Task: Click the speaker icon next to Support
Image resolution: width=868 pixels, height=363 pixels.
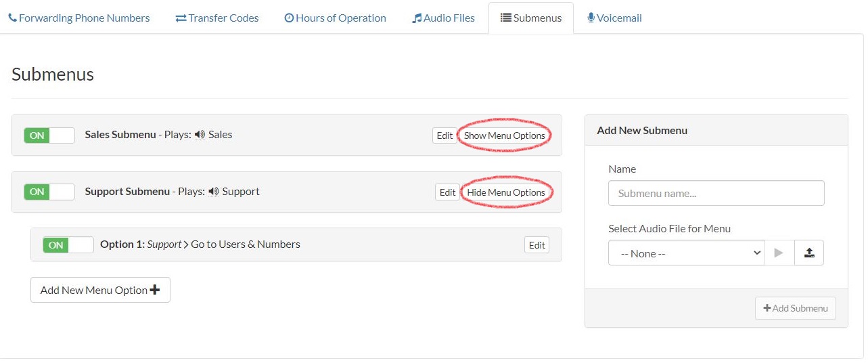Action: 214,192
